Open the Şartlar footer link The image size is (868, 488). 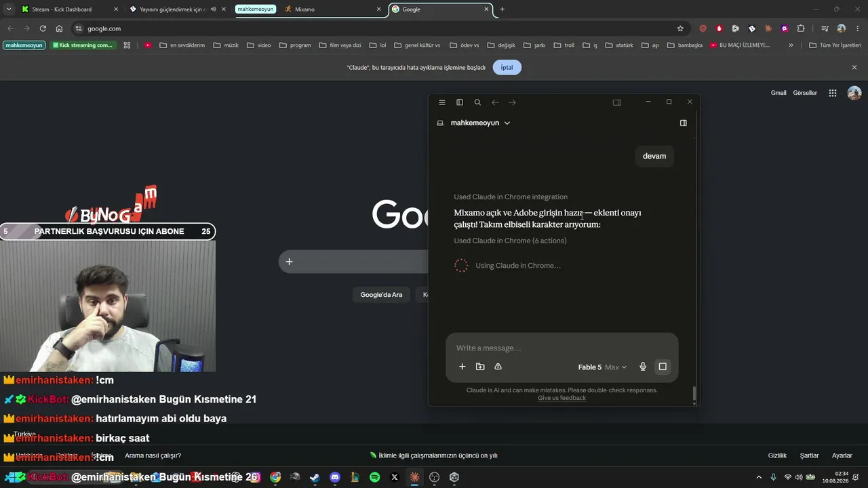pyautogui.click(x=809, y=455)
